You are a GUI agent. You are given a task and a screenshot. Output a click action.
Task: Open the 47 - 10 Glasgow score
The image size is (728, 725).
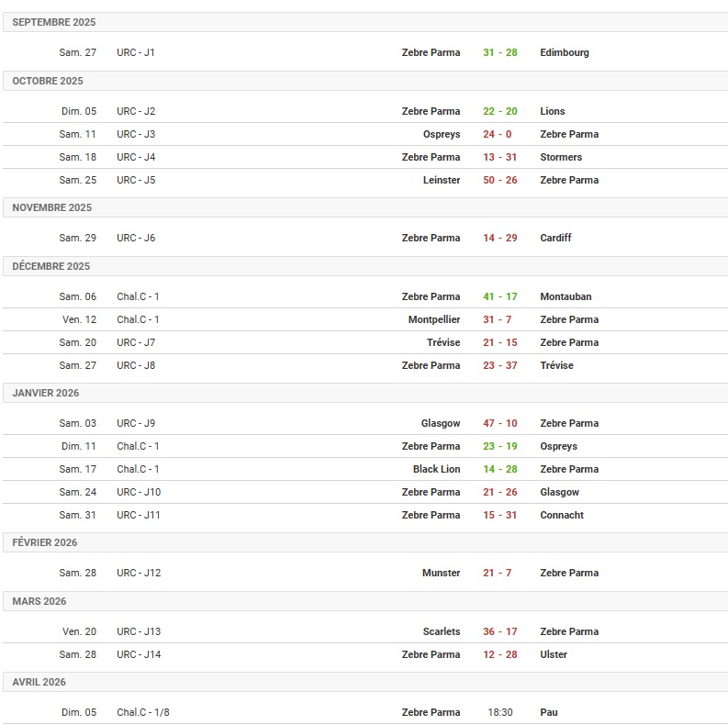click(x=499, y=423)
